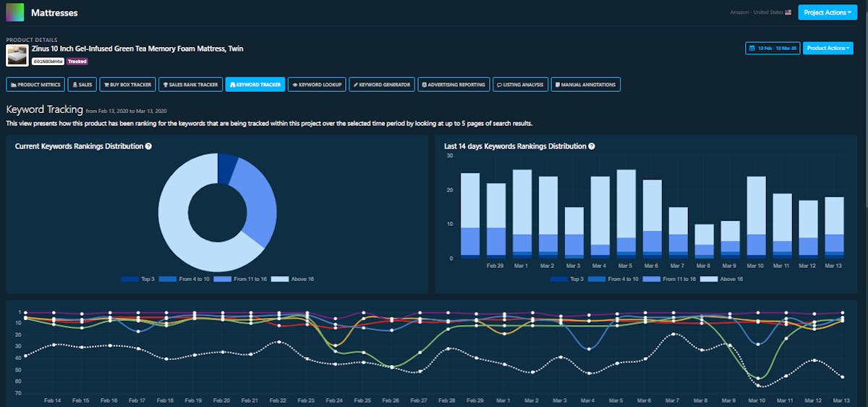This screenshot has width=868, height=407.
Task: Open the mattress product thumbnail image
Action: pyautogui.click(x=17, y=55)
